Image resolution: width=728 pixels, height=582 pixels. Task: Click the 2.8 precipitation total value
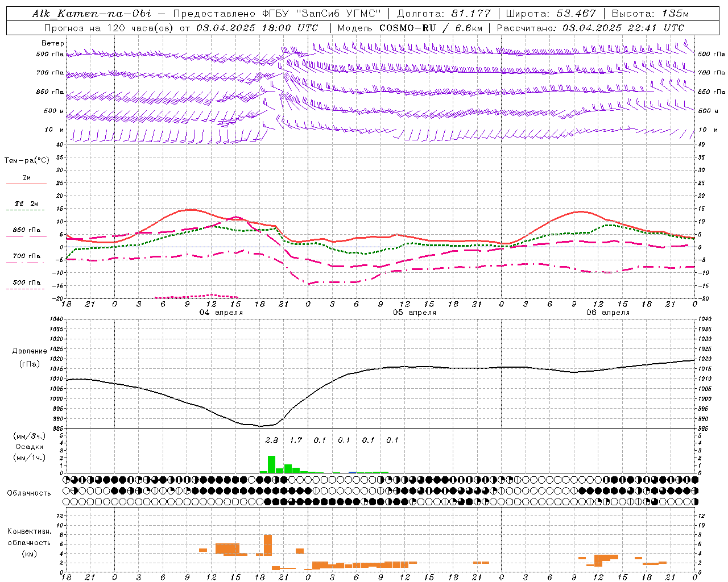tap(272, 440)
